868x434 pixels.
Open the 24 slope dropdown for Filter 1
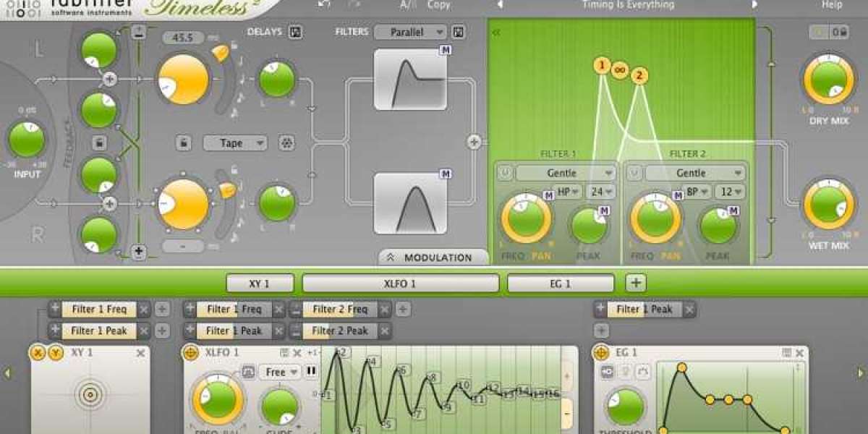601,192
